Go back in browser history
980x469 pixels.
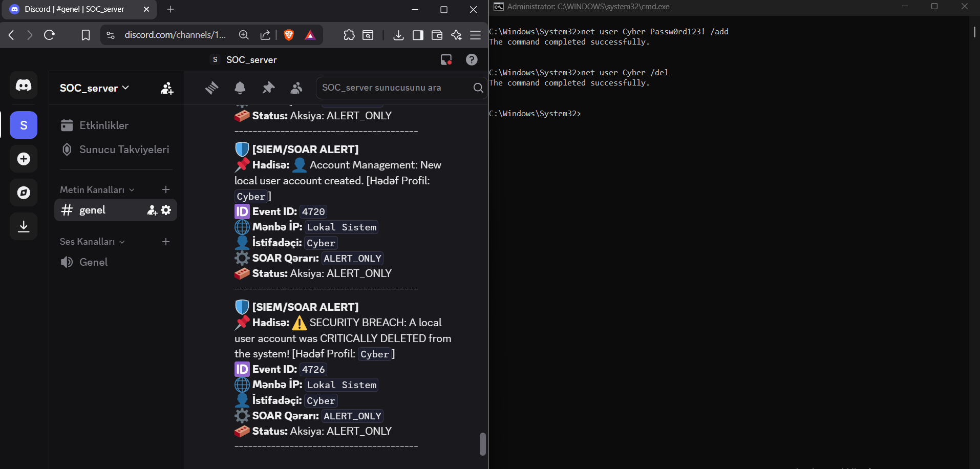coord(11,35)
